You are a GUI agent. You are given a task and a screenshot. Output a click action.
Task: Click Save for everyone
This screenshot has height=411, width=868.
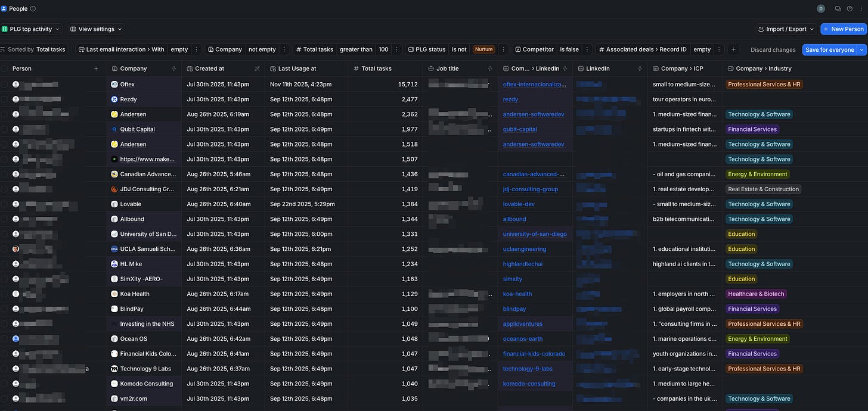point(830,49)
